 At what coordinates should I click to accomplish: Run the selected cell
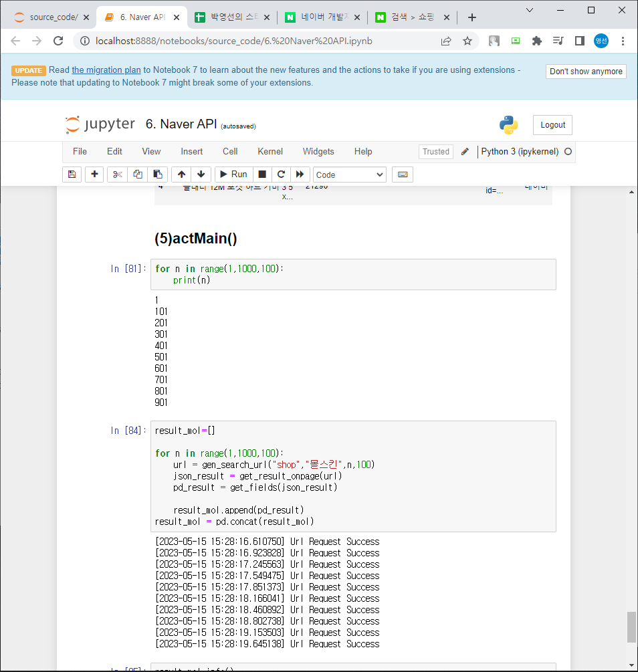coord(233,175)
